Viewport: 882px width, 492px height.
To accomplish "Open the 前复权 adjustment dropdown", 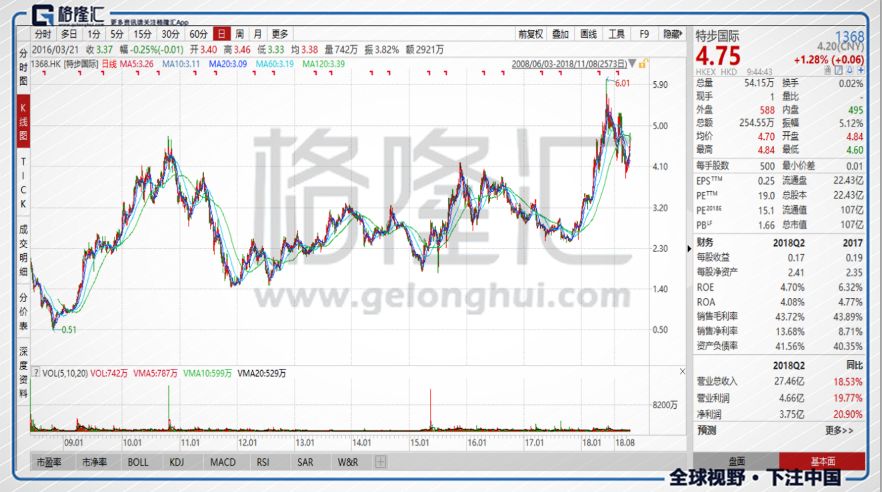I will [530, 34].
